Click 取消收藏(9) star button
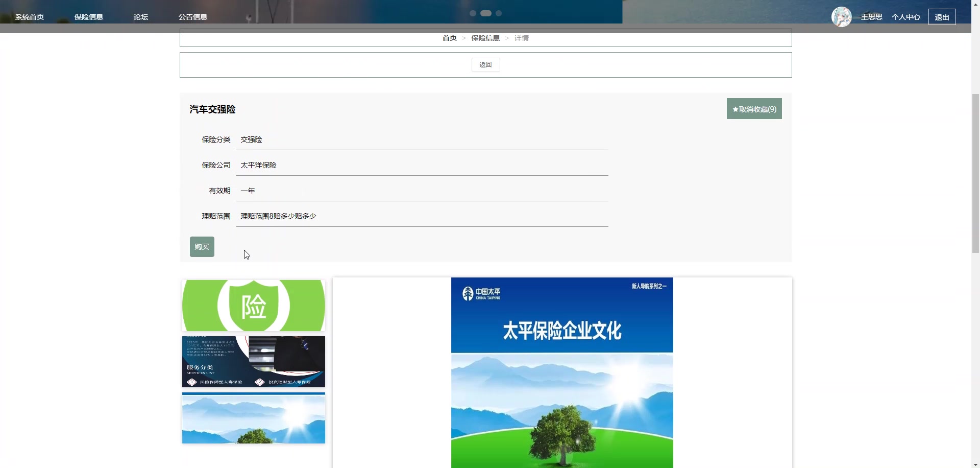 pyautogui.click(x=754, y=109)
